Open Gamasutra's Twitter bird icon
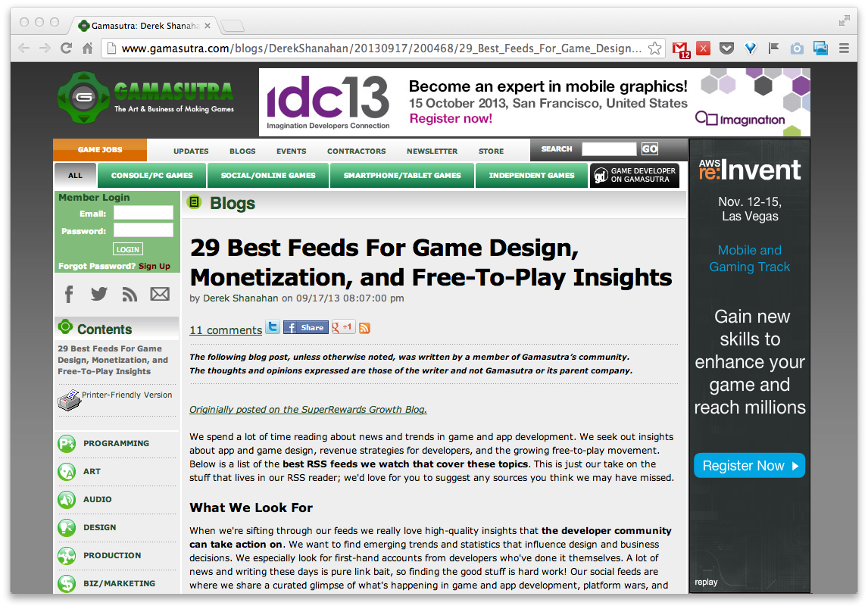 click(x=99, y=294)
